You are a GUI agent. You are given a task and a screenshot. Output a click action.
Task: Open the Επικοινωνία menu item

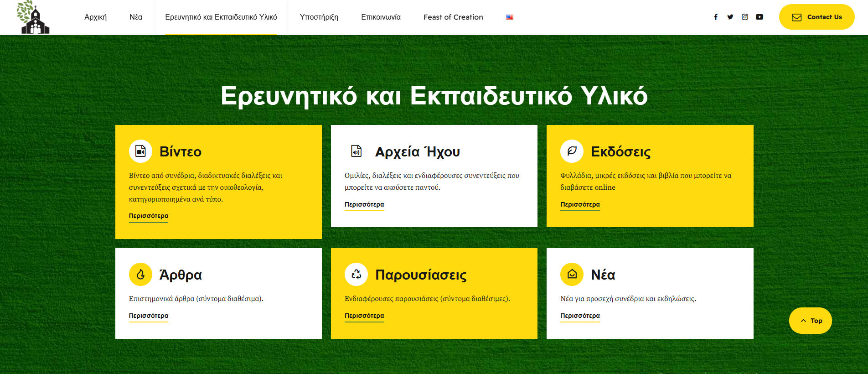point(381,17)
